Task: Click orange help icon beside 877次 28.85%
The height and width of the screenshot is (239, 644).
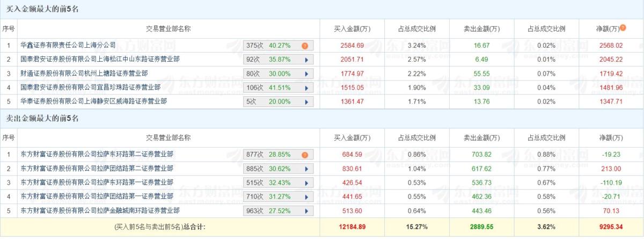Action: point(305,155)
